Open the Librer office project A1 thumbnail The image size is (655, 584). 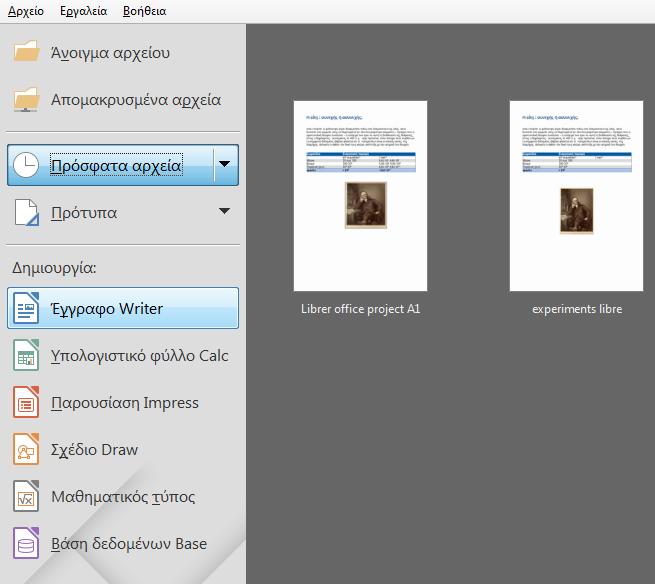click(360, 196)
